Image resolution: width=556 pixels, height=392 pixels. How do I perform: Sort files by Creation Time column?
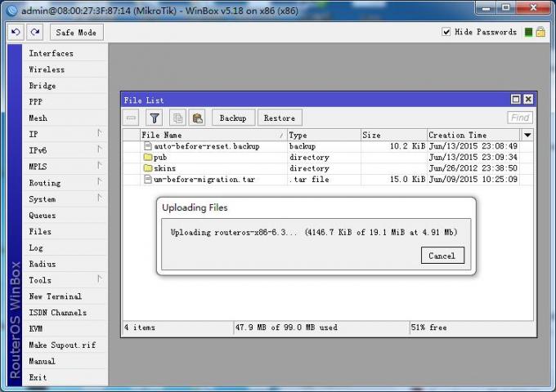pyautogui.click(x=473, y=135)
